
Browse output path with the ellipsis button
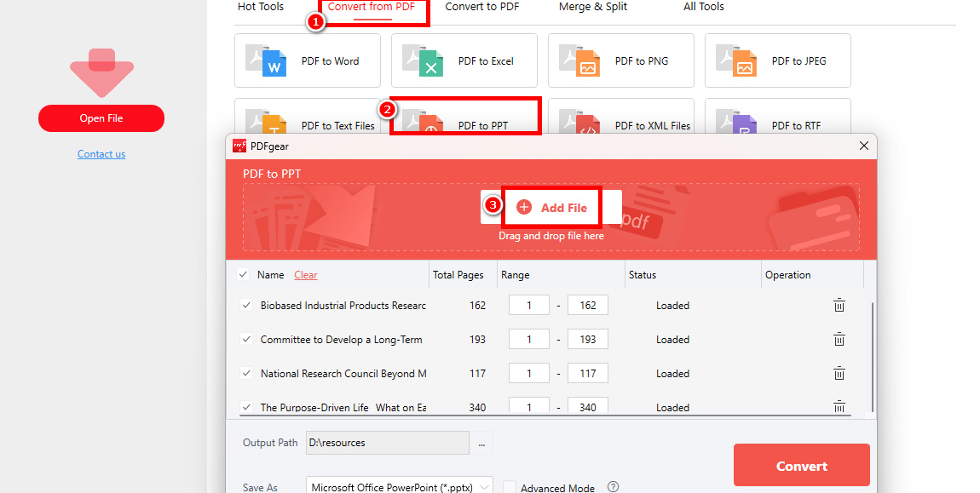481,443
